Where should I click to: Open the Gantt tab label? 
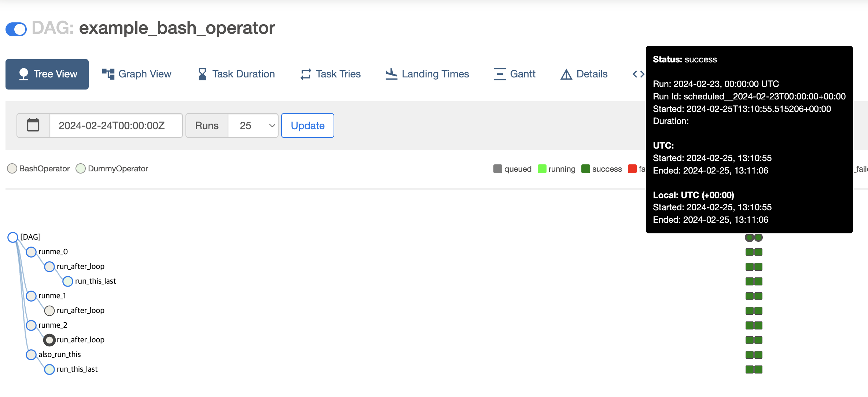(522, 74)
